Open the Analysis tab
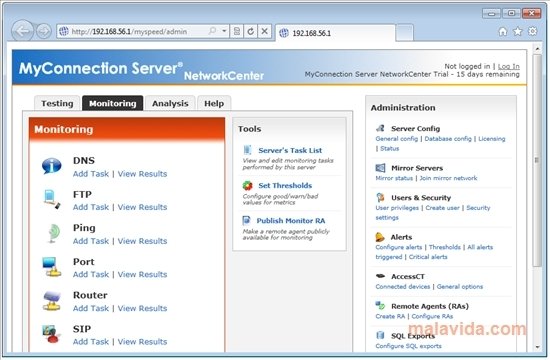Screen dimensions: 550x360 (170, 103)
